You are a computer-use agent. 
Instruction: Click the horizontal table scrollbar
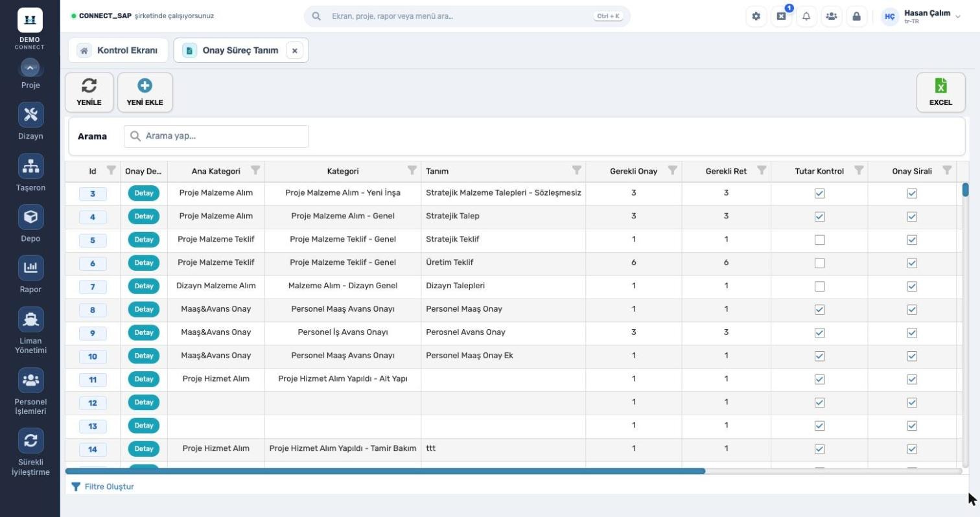point(385,471)
